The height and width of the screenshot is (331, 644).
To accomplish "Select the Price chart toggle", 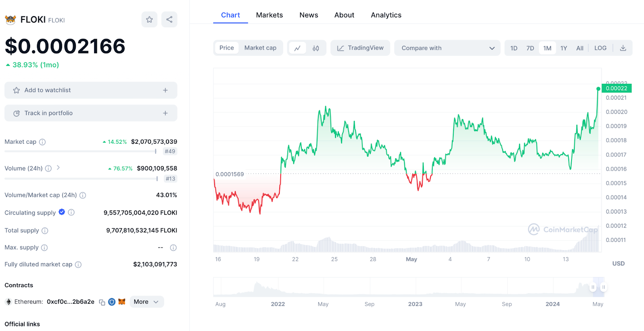I will [227, 48].
